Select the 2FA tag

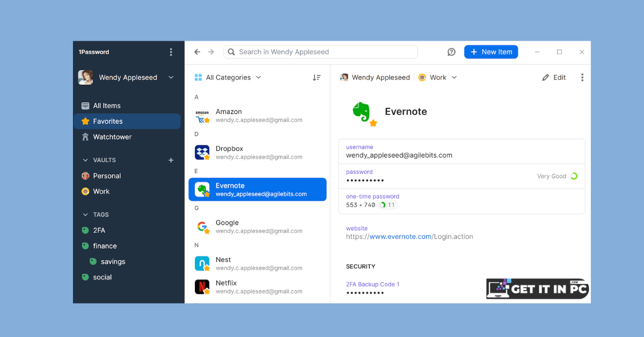(127, 230)
